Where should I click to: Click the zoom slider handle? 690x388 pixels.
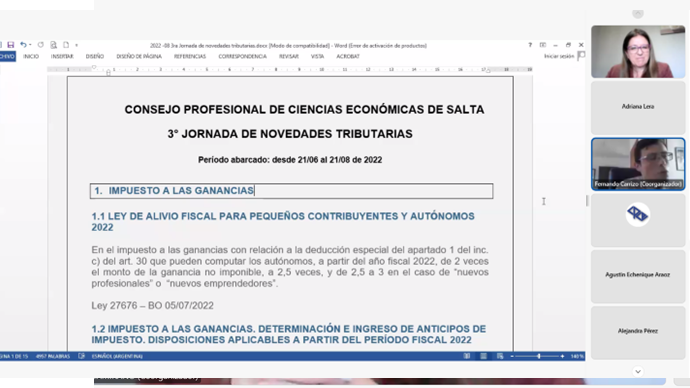tap(539, 356)
